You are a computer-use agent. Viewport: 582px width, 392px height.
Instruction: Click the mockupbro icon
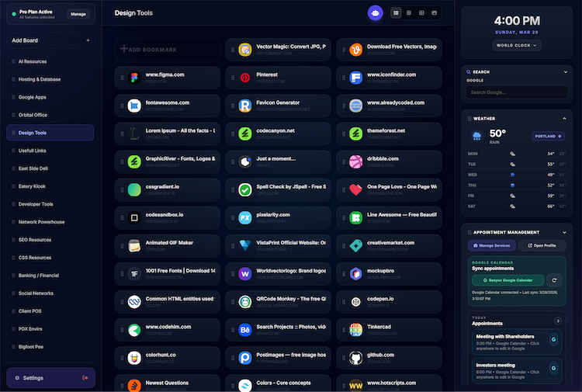(x=355, y=274)
